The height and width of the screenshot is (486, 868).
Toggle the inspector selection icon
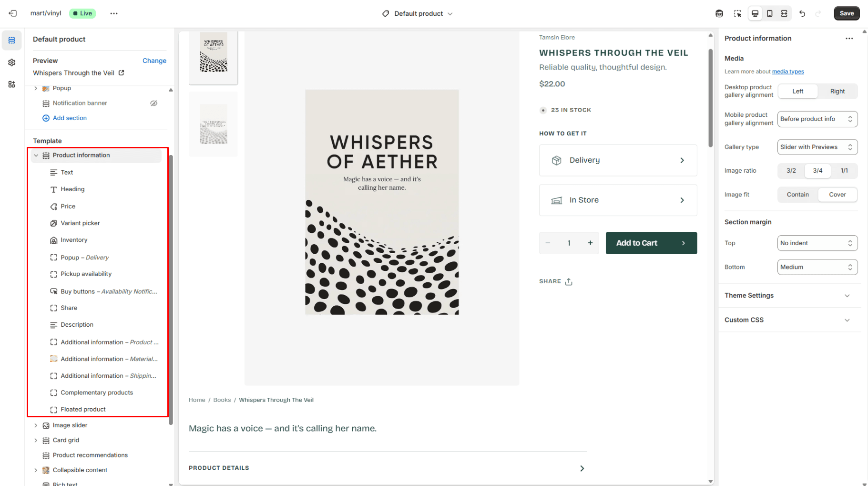[x=737, y=13]
